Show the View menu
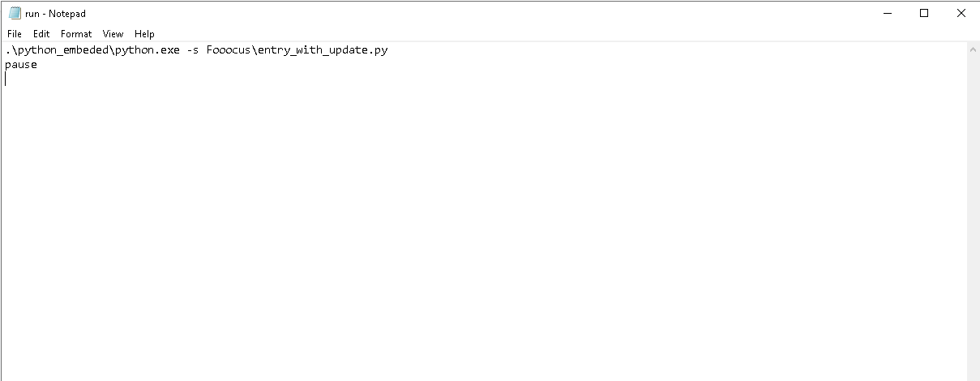This screenshot has width=980, height=381. (x=113, y=34)
